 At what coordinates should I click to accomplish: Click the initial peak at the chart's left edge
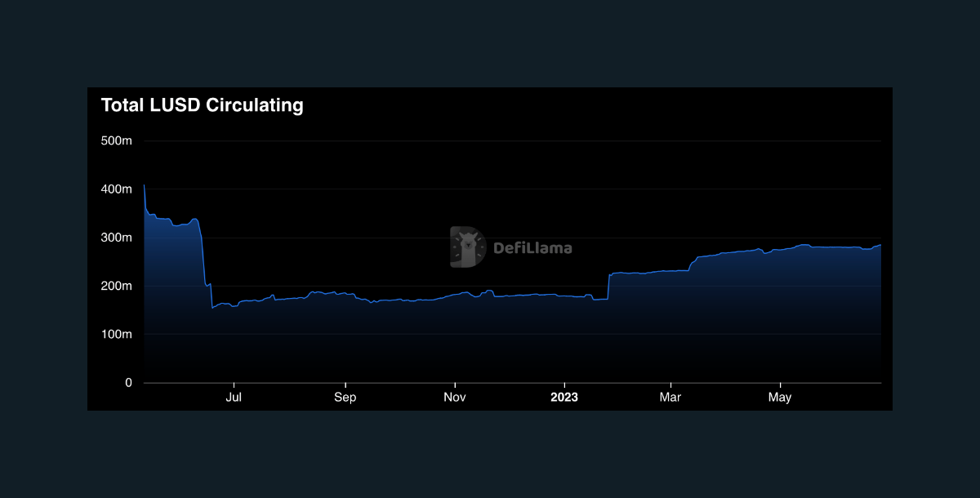click(145, 185)
